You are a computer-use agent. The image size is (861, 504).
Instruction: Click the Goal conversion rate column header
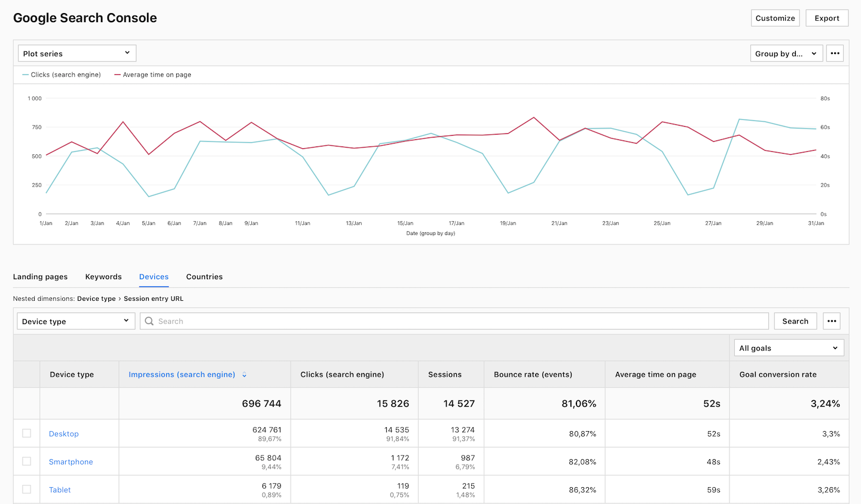point(778,375)
